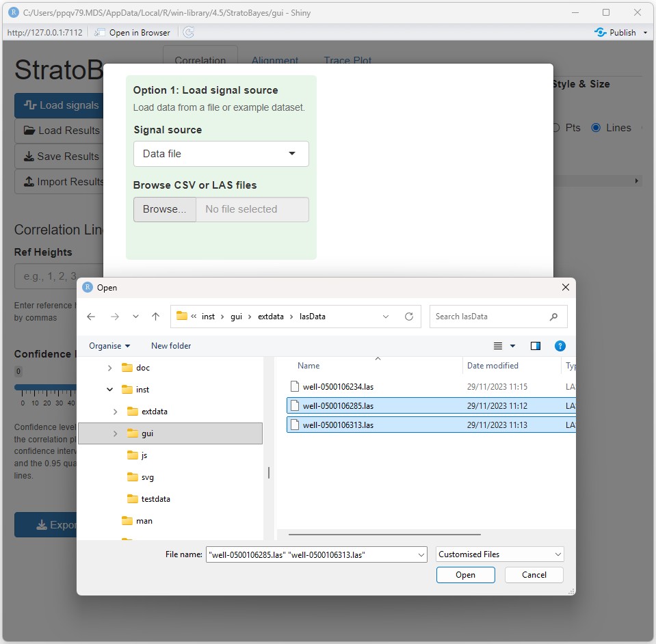Click the search magnifier icon
This screenshot has width=656, height=644.
[x=553, y=317]
